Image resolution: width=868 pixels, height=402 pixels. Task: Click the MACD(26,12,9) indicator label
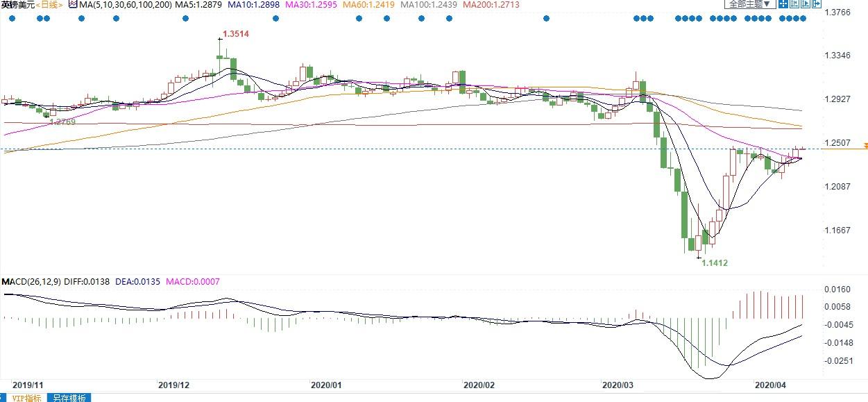pos(31,283)
